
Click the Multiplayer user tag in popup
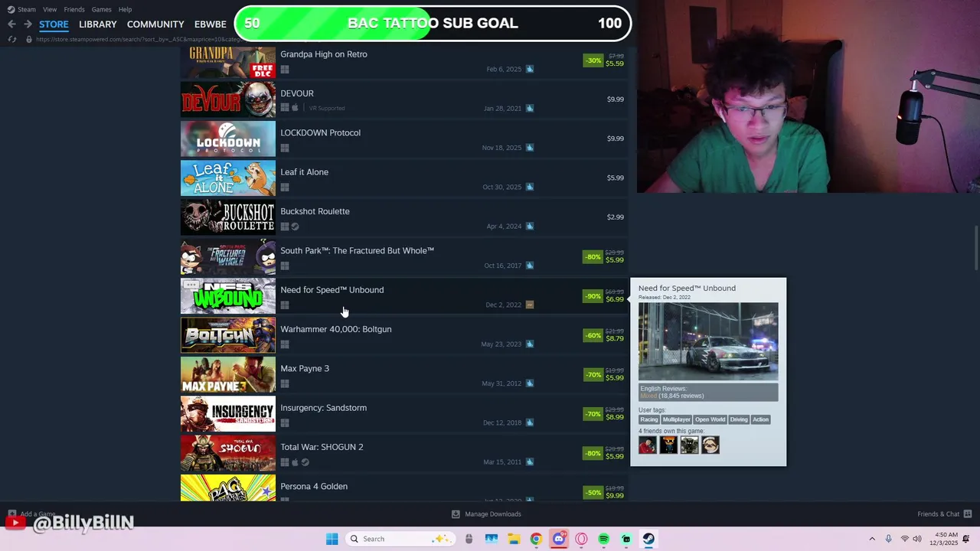(x=676, y=419)
